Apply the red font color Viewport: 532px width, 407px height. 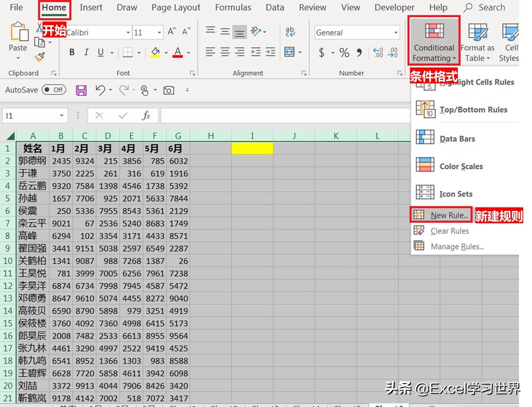[178, 53]
